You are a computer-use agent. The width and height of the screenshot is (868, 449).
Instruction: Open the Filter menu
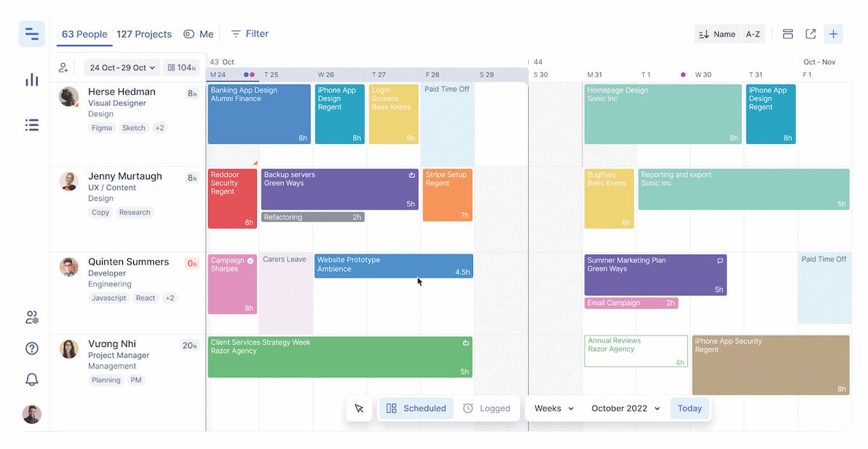pyautogui.click(x=249, y=33)
